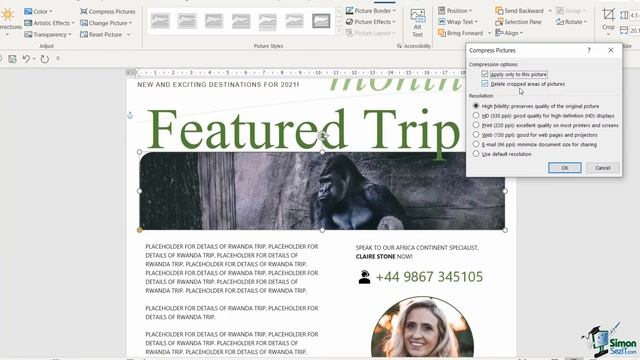Open the Artistic Effects dropdown
Screen dimensions: 640x360
click(49, 23)
